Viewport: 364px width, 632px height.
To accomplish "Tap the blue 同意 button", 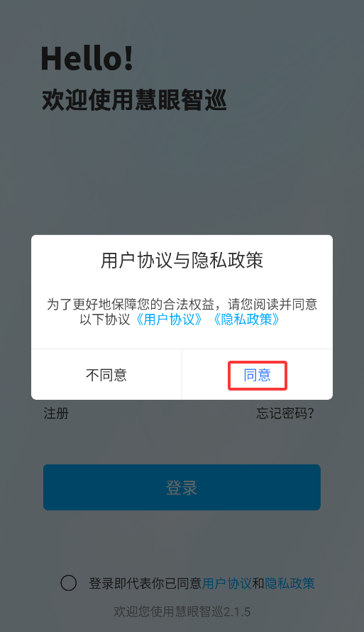I will [258, 375].
